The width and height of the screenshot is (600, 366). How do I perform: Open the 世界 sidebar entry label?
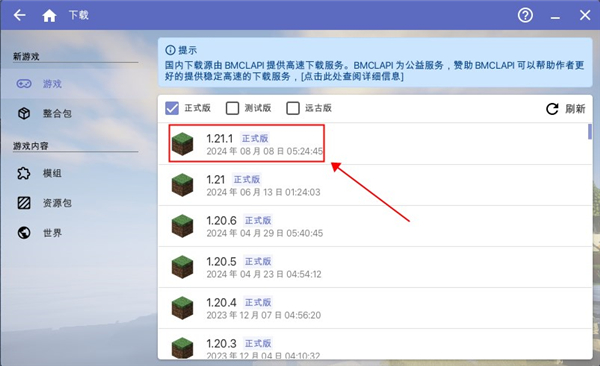52,233
